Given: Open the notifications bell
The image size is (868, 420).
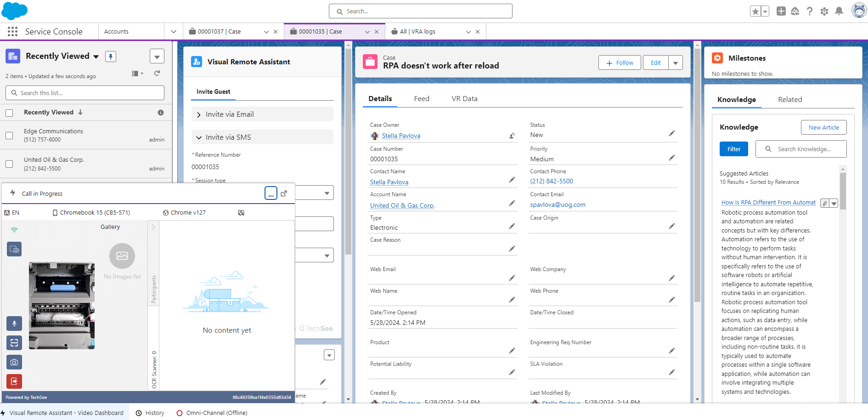Looking at the screenshot, I should 839,11.
